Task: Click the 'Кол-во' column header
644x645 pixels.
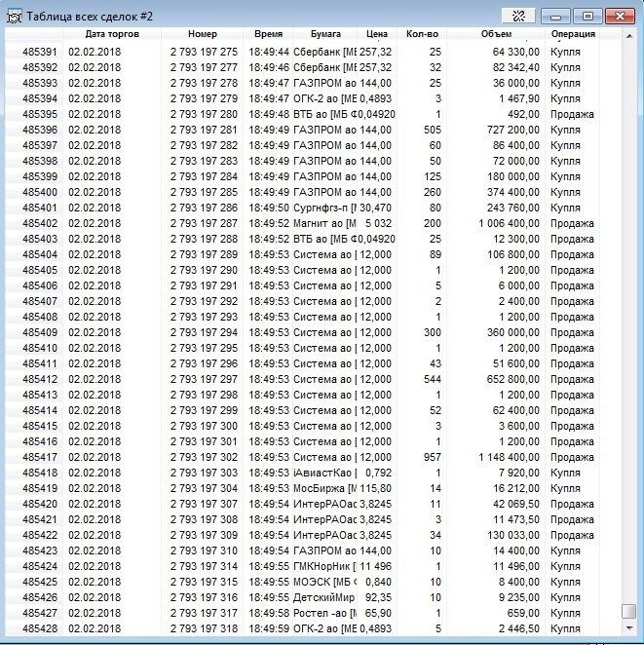Action: (422, 34)
